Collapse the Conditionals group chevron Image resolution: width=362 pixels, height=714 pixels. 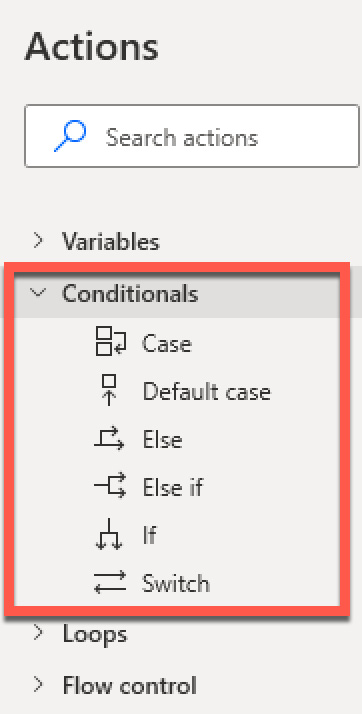click(38, 293)
